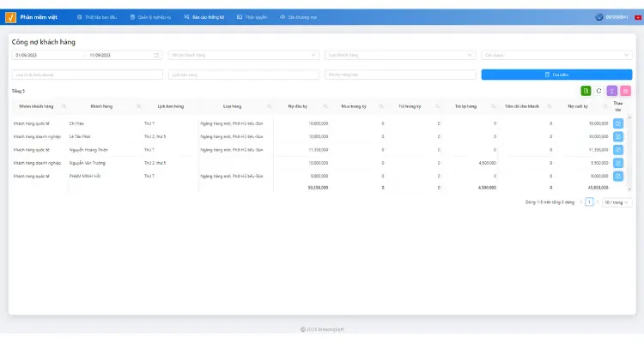This screenshot has height=343, width=644.
Task: Click the refresh icon above the table
Action: pyautogui.click(x=598, y=91)
